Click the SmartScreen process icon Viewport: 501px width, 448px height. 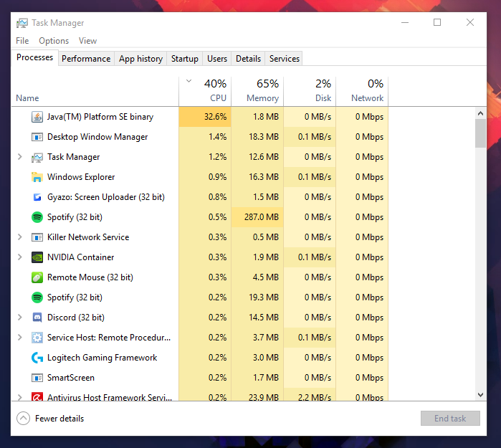tap(37, 378)
